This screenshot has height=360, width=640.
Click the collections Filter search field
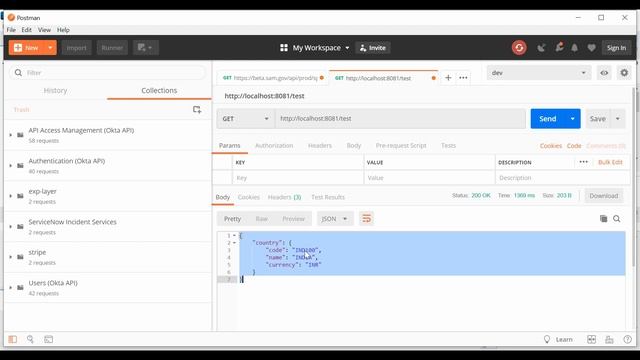(107, 73)
